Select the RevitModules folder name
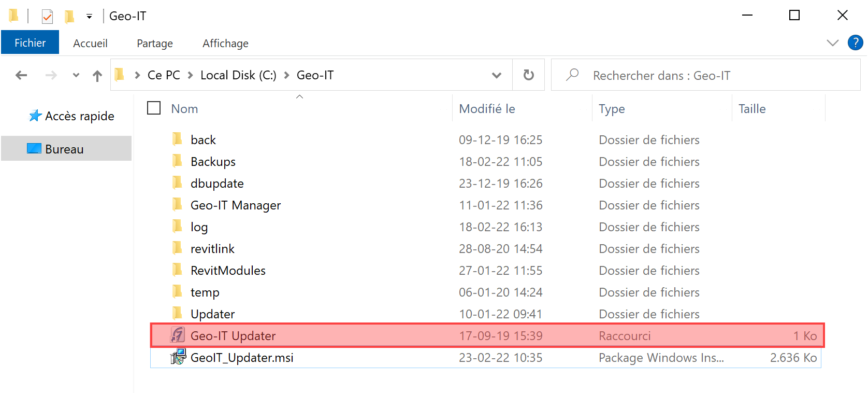 click(x=228, y=270)
